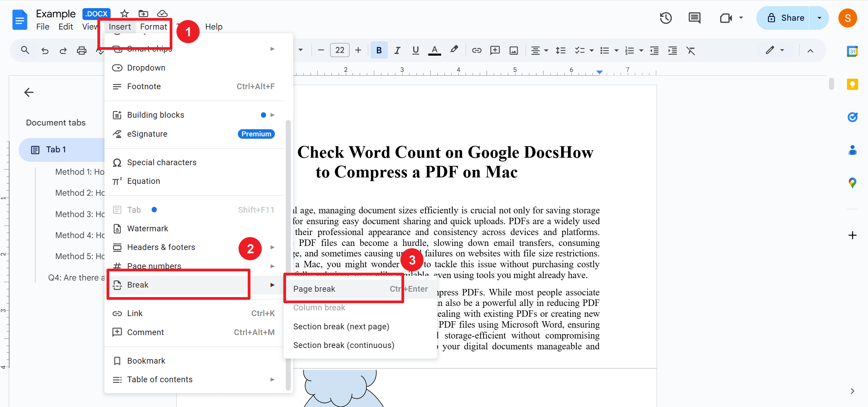Choose Link from the Insert menu
868x407 pixels.
[x=194, y=313]
